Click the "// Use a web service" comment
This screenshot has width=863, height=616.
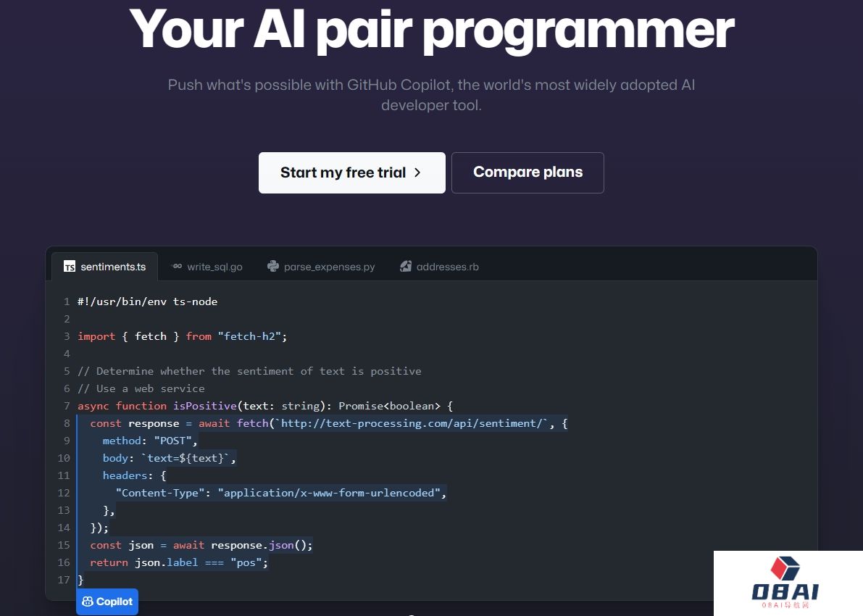coord(141,388)
